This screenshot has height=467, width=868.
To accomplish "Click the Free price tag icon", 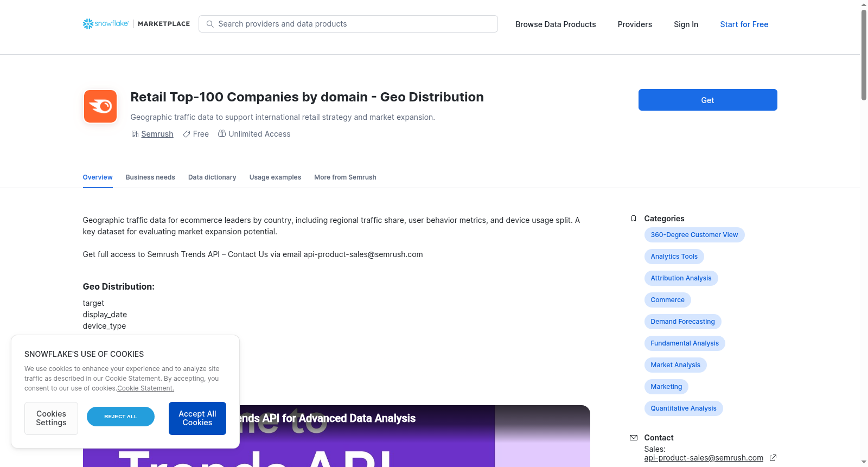I will [x=187, y=134].
